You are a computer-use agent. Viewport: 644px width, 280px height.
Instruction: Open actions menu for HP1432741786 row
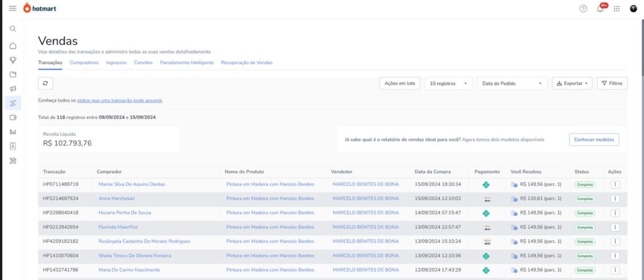point(615,270)
